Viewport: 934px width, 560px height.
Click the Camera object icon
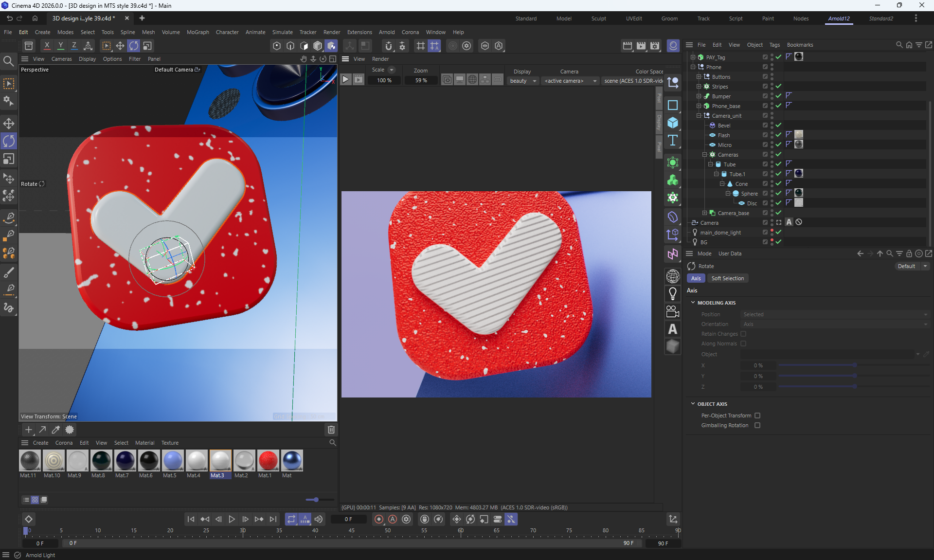[673, 311]
